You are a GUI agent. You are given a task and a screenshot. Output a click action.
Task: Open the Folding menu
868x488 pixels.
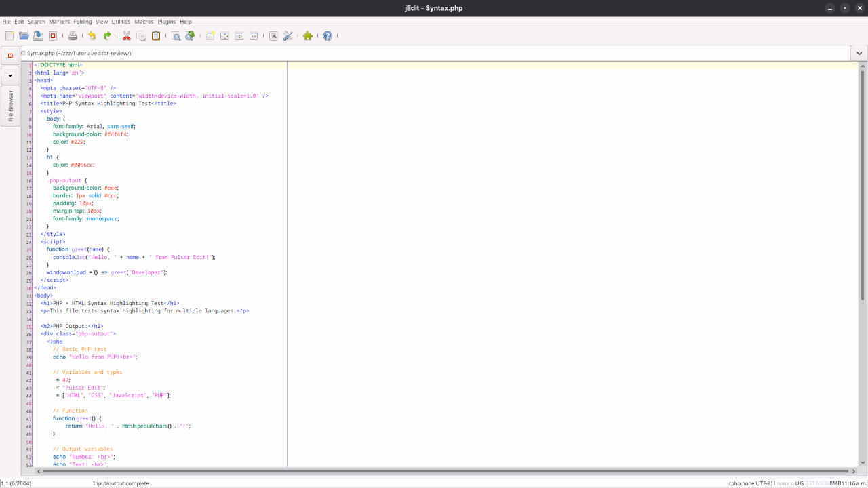[x=83, y=22]
